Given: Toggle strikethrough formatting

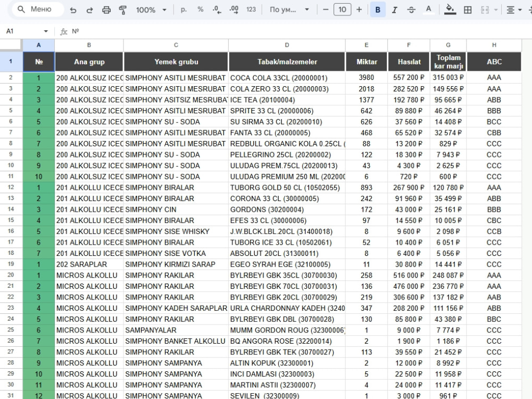Looking at the screenshot, I should 411,10.
